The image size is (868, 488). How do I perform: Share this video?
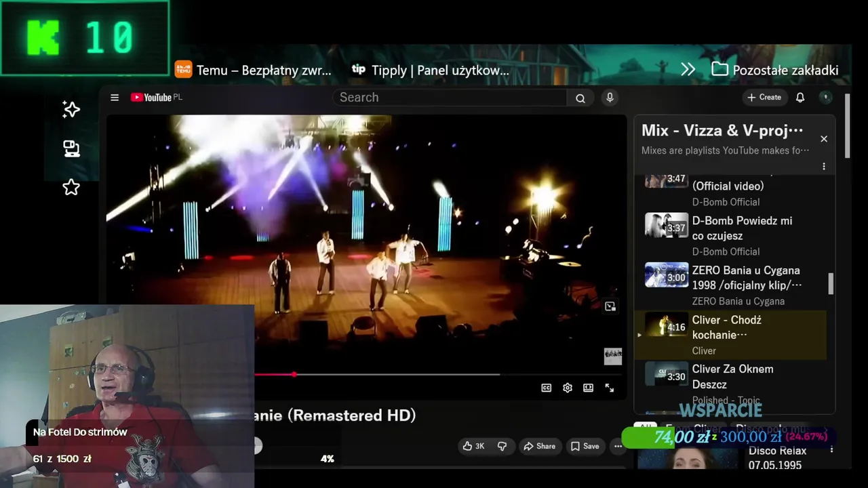point(539,446)
